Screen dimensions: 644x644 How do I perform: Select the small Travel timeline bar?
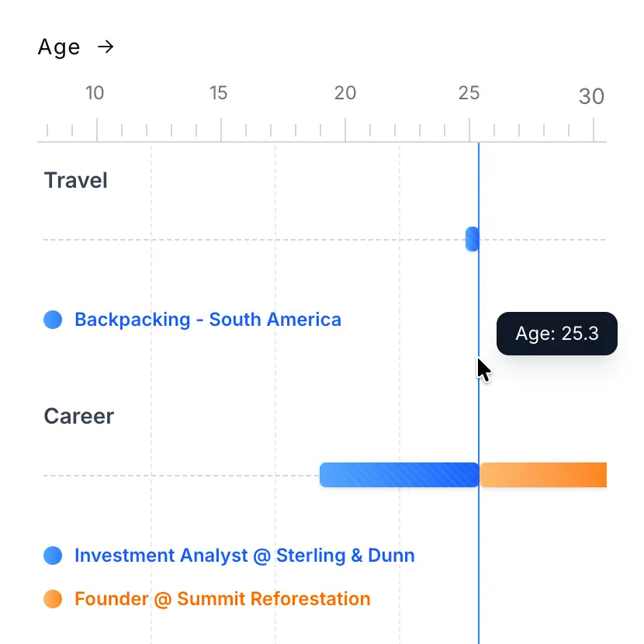[472, 239]
